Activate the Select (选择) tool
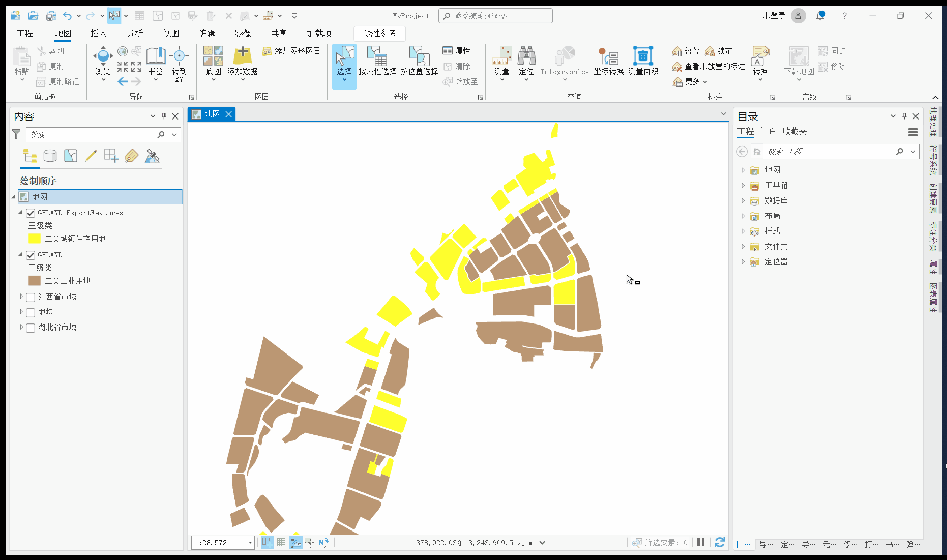 pyautogui.click(x=344, y=66)
